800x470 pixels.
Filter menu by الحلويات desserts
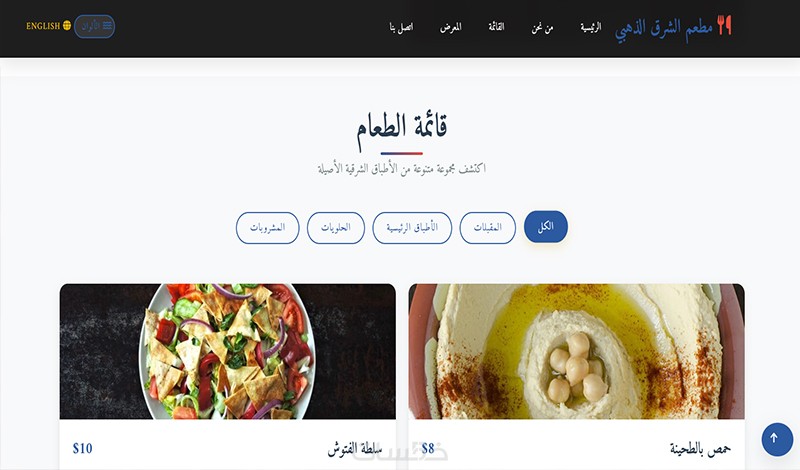tap(336, 228)
